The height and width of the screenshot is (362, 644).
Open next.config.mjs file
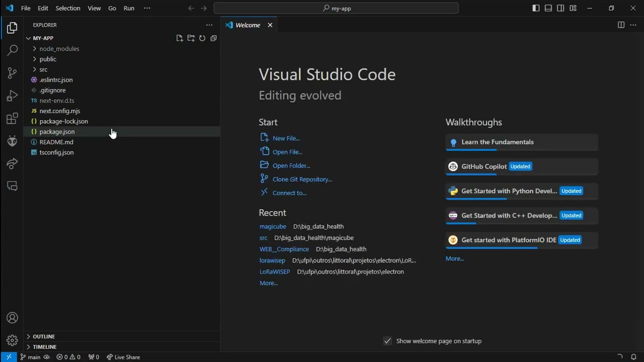coord(122,111)
